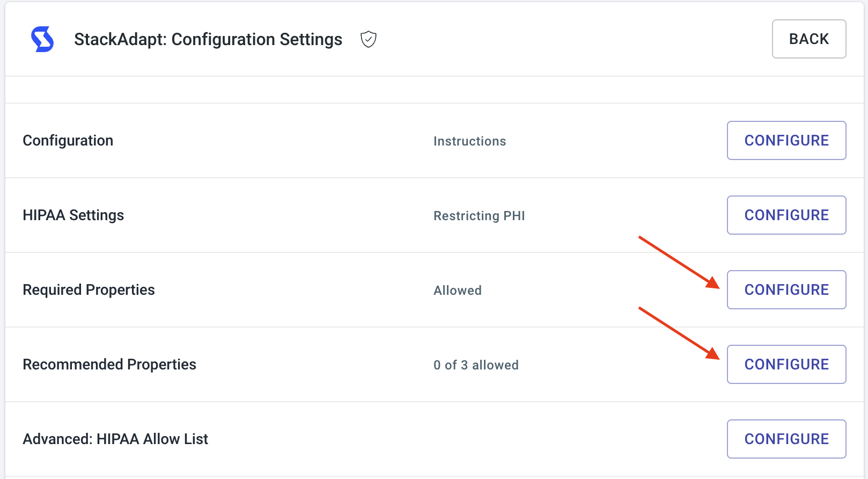Click the StackAdapt blue logo icon
This screenshot has height=479, width=868.
coord(42,39)
